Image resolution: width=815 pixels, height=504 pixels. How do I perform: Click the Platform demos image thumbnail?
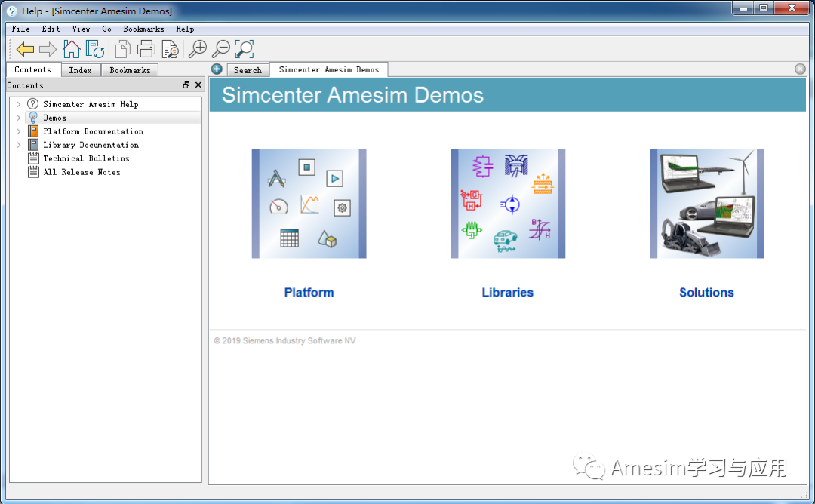click(309, 204)
